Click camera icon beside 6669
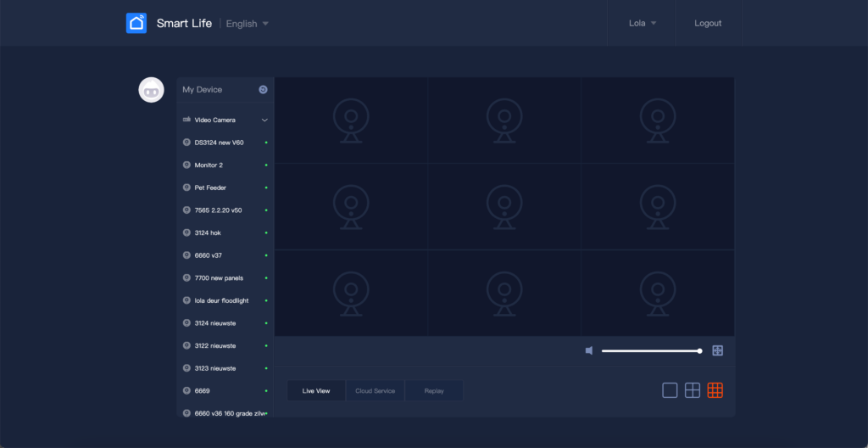 pos(186,390)
